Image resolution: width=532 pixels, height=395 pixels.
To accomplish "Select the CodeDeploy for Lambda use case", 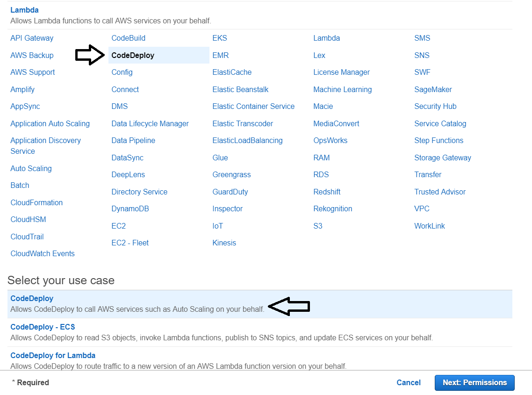I will pyautogui.click(x=53, y=355).
